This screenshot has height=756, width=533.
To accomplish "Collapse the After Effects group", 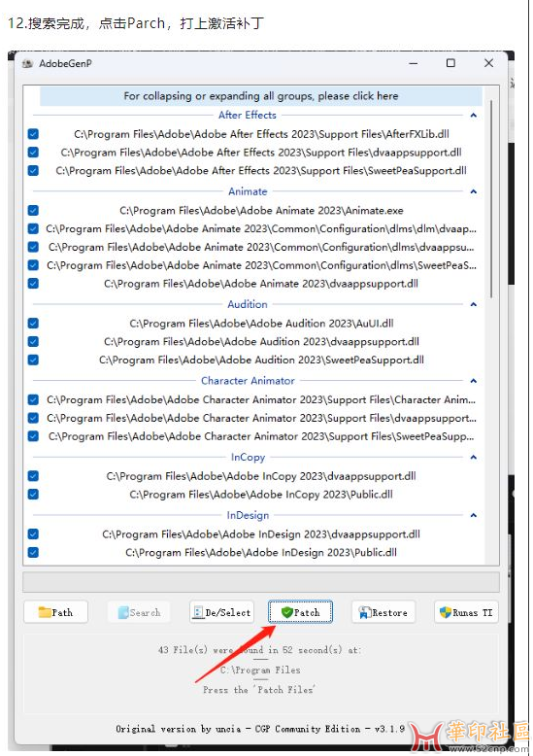I will (473, 116).
